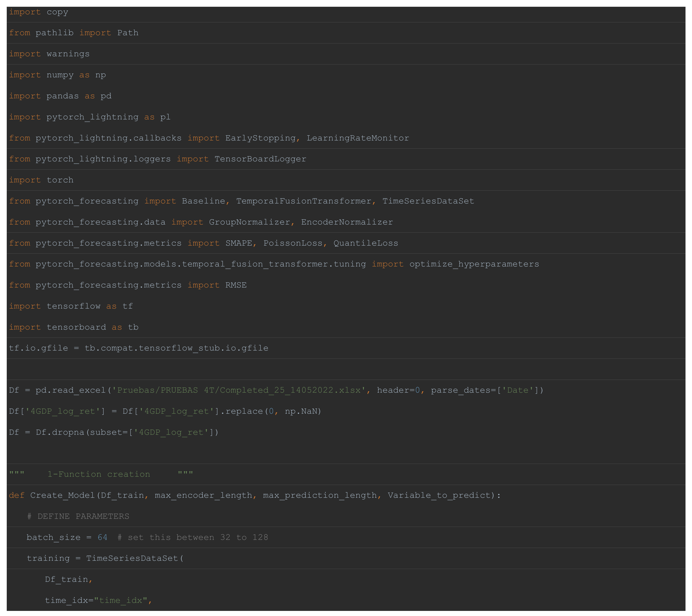This screenshot has width=692, height=616.
Task: Click the Excel file path string
Action: tap(239, 390)
